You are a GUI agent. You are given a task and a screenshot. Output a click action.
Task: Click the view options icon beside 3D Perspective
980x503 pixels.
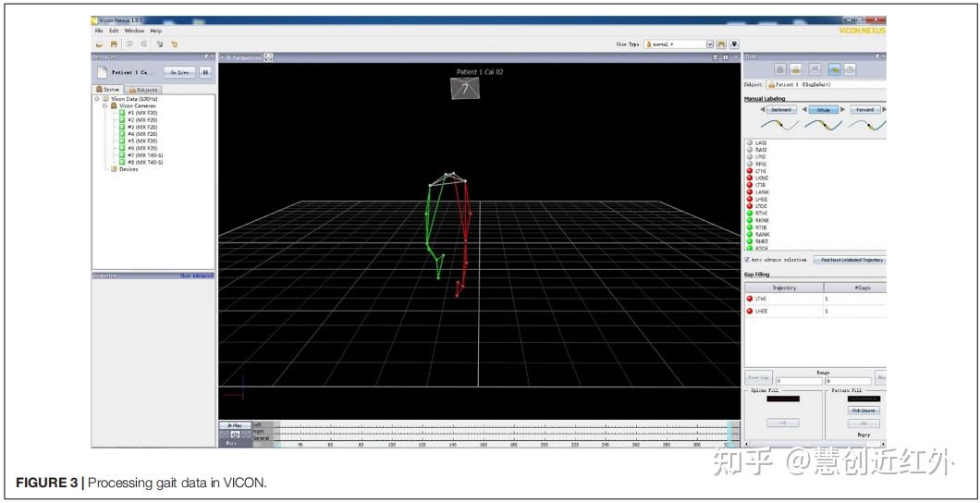click(268, 57)
